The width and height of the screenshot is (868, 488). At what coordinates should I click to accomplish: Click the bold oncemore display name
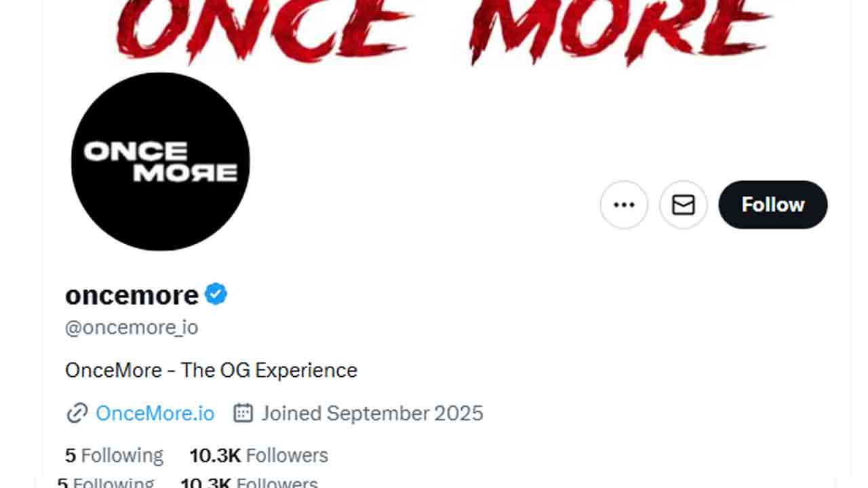point(132,295)
